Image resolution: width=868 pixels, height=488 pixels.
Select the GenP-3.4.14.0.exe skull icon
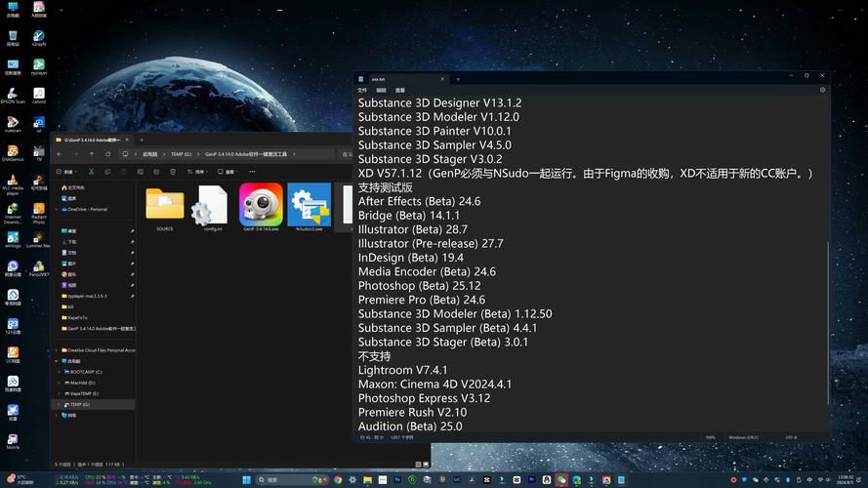pyautogui.click(x=261, y=206)
